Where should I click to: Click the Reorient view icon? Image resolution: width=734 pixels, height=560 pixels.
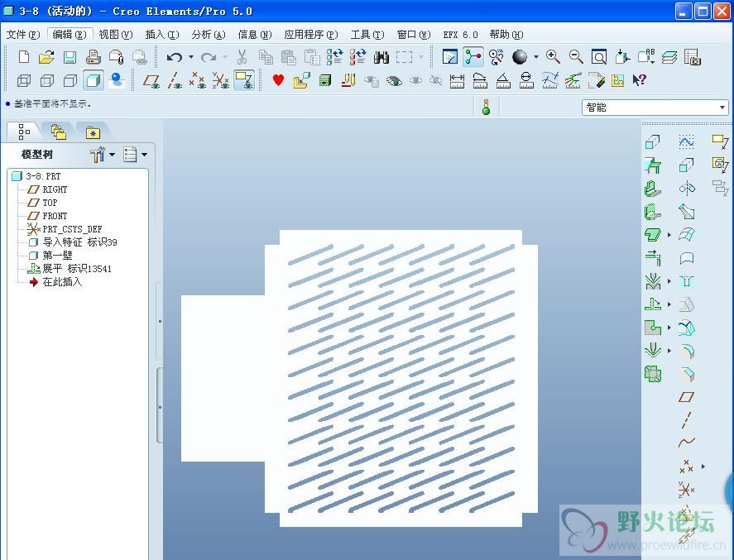(622, 57)
